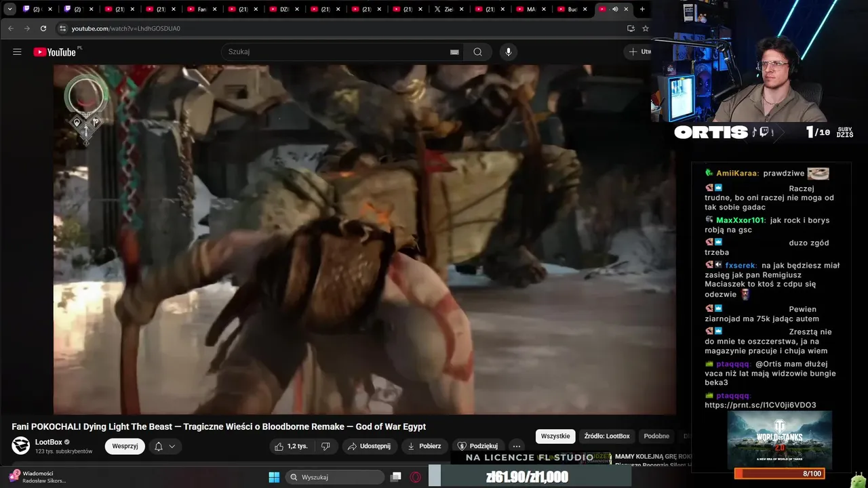868x488 pixels.
Task: Click the Windows taskbar Wyszukaj search box
Action: (x=334, y=477)
